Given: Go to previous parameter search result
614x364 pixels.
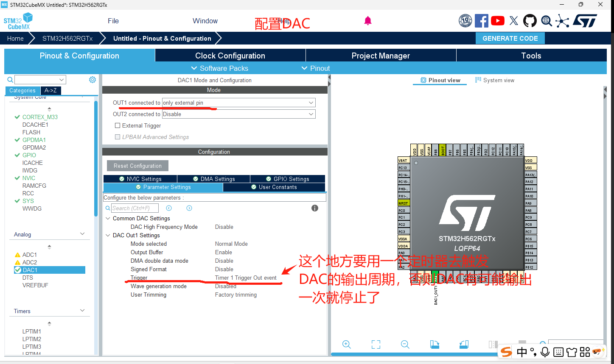Looking at the screenshot, I should point(169,208).
